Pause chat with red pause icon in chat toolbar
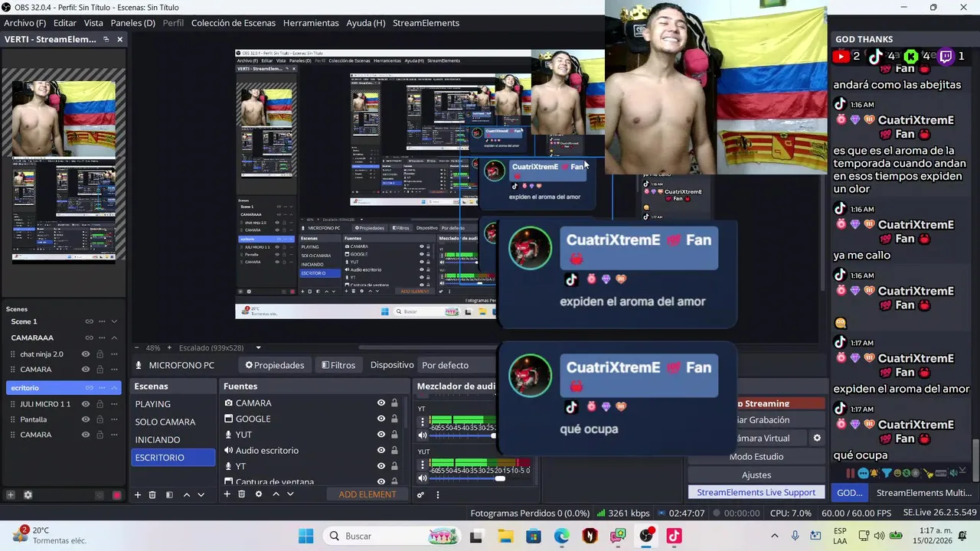 (x=851, y=474)
